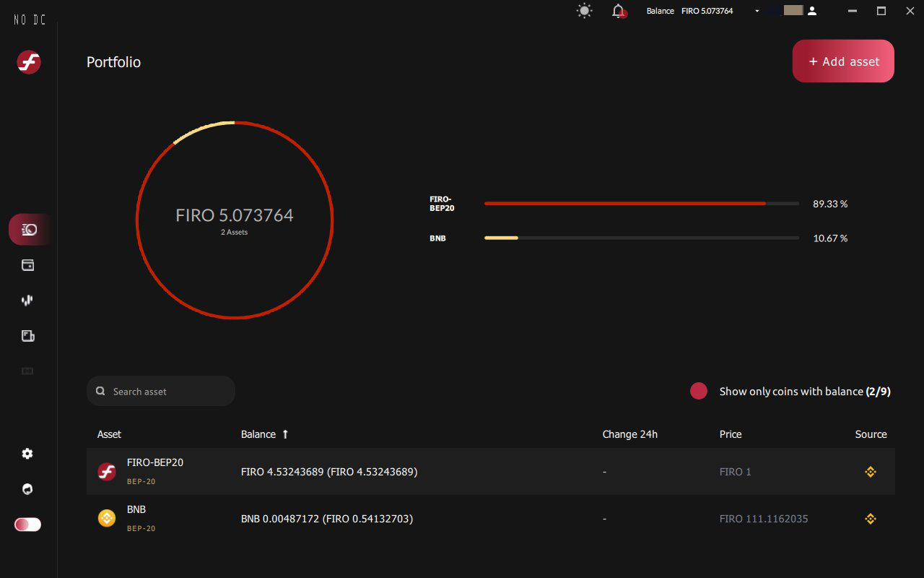Maximize the application window
This screenshot has width=924, height=578.
click(881, 11)
